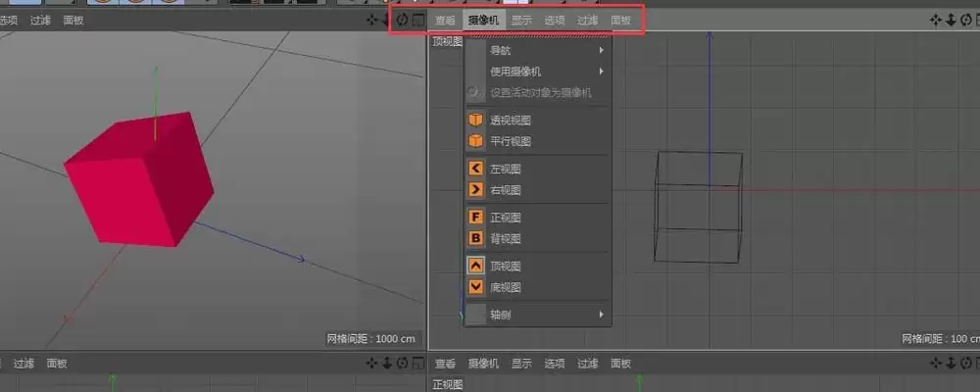Open 过滤 menu of the top view
980x392 pixels.
click(587, 20)
